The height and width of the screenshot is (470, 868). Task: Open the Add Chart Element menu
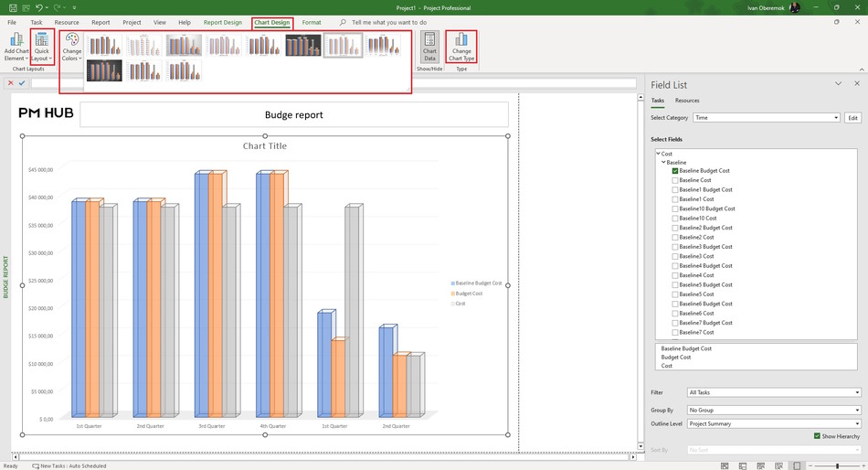(16, 47)
